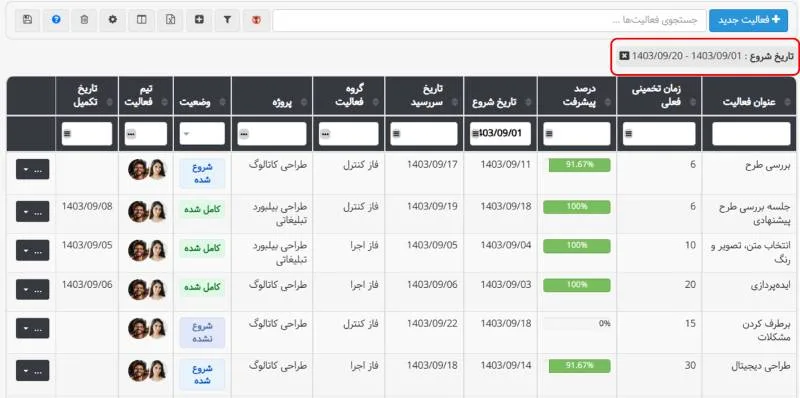This screenshot has width=800, height=398.
Task: Sort by گروه فعالیت column header
Action: click(x=349, y=95)
